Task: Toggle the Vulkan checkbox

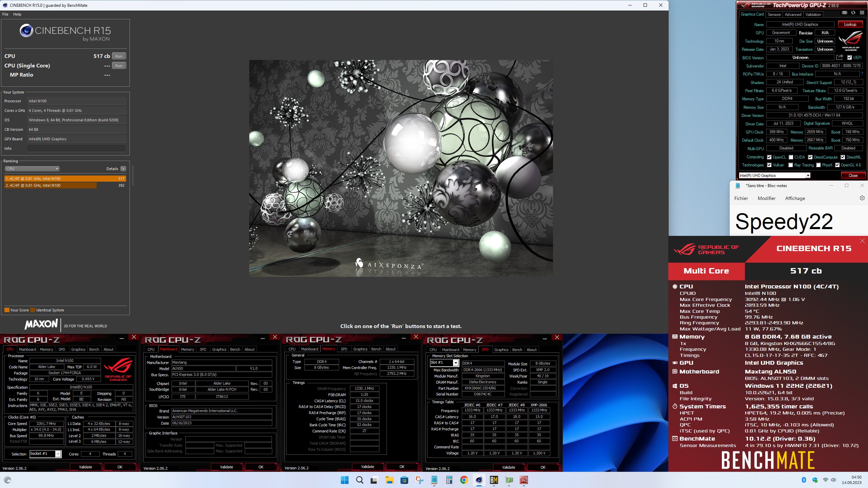Action: [769, 165]
